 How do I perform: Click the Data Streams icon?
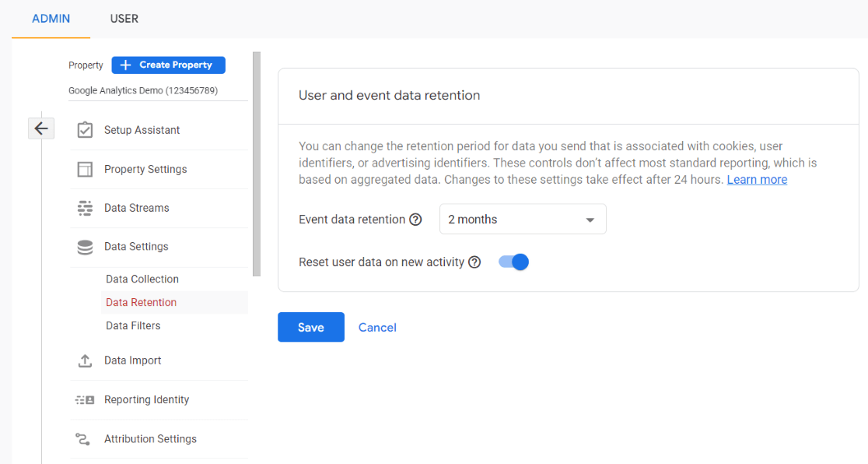(x=84, y=208)
